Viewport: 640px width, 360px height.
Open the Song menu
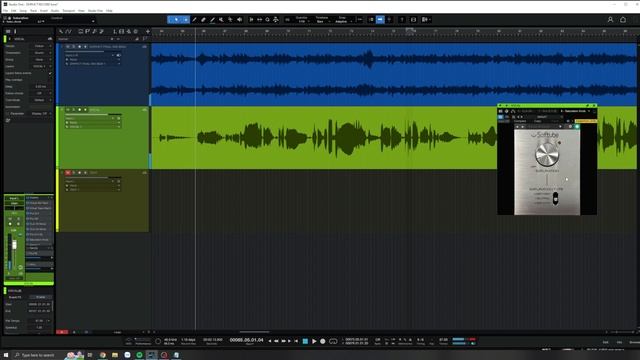point(23,11)
